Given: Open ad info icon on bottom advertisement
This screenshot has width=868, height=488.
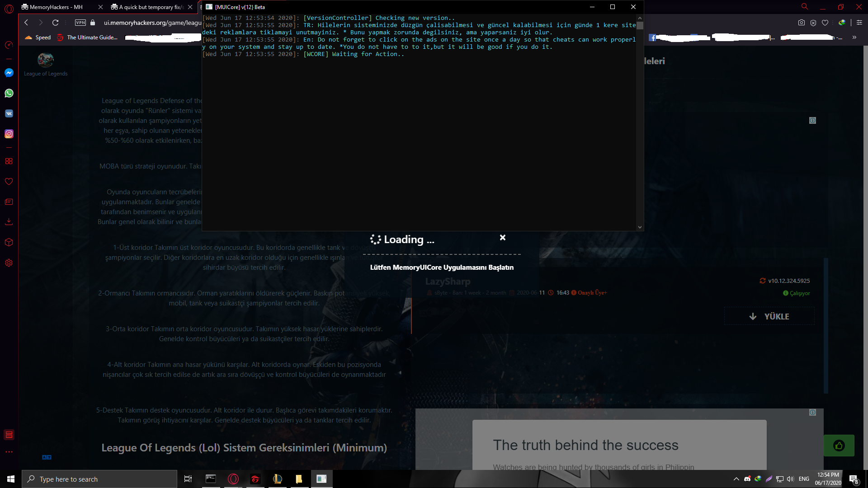Looking at the screenshot, I should pos(812,413).
